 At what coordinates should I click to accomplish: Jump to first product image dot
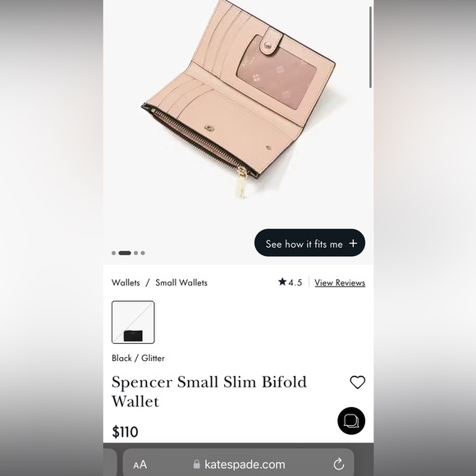coord(113,253)
